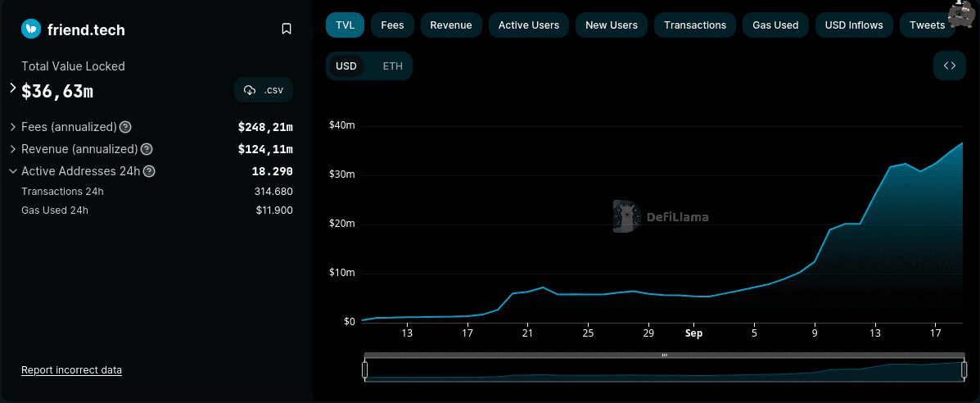The height and width of the screenshot is (403, 980).
Task: Open Revenue annualized help tooltip icon
Action: coord(147,150)
